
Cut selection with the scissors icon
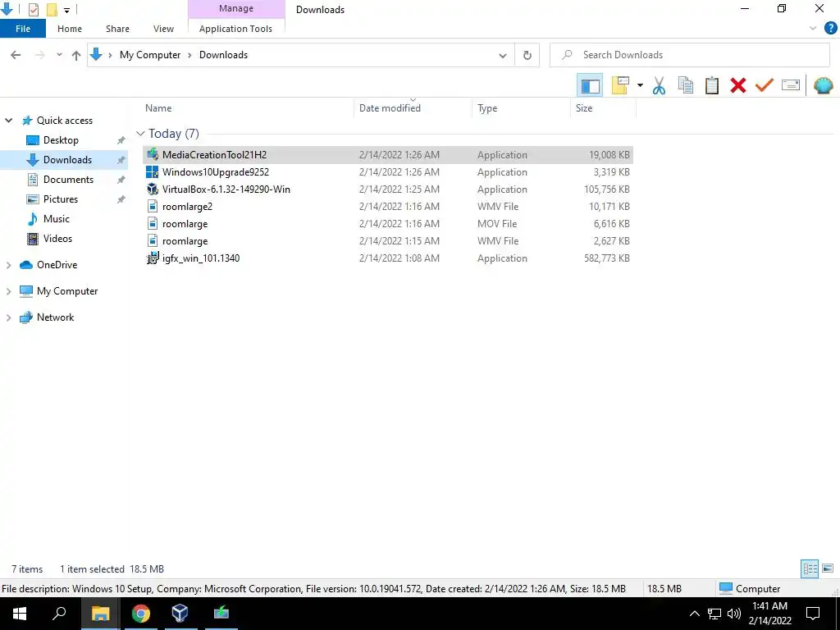[x=659, y=85]
